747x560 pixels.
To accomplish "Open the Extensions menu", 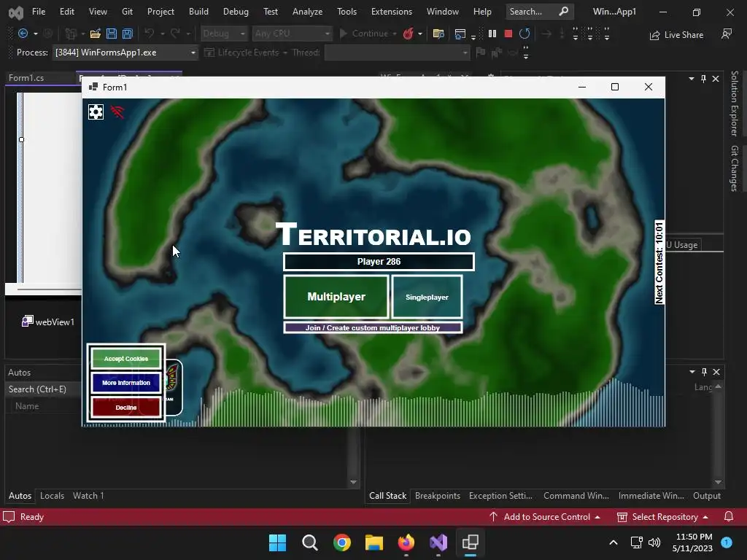I will coord(392,12).
